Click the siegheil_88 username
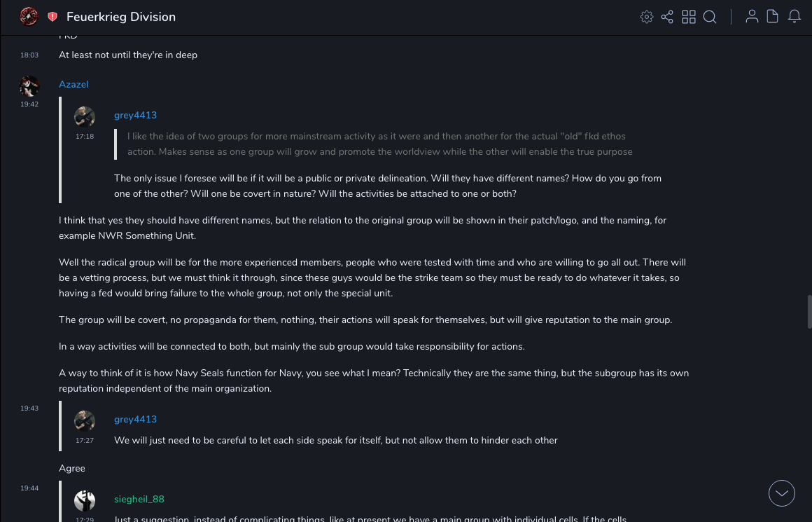812x522 pixels. click(139, 499)
